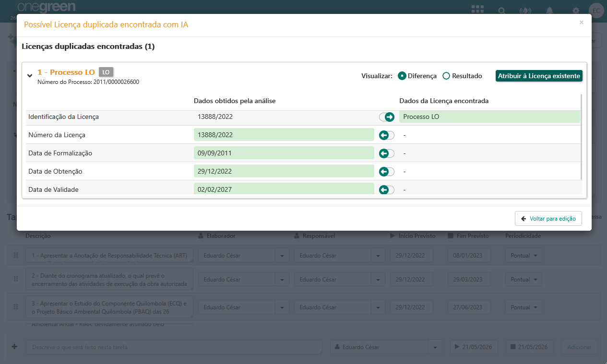Close the duplicate license dialog

tap(582, 23)
